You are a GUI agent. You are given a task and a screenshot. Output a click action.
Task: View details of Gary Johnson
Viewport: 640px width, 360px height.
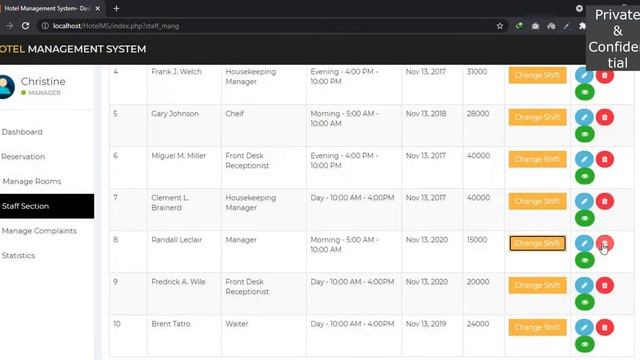(584, 134)
